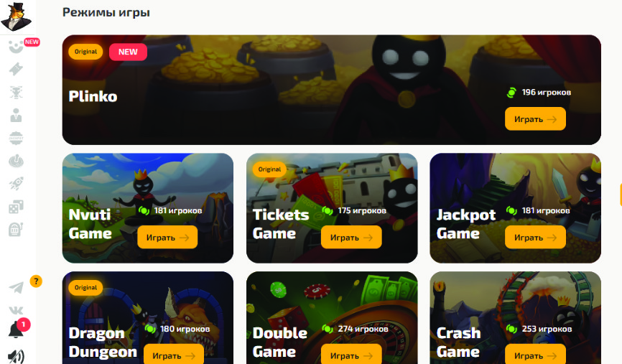Screen dimensions: 622x364
Task: Click the yellow question mark help badge
Action: click(x=36, y=281)
